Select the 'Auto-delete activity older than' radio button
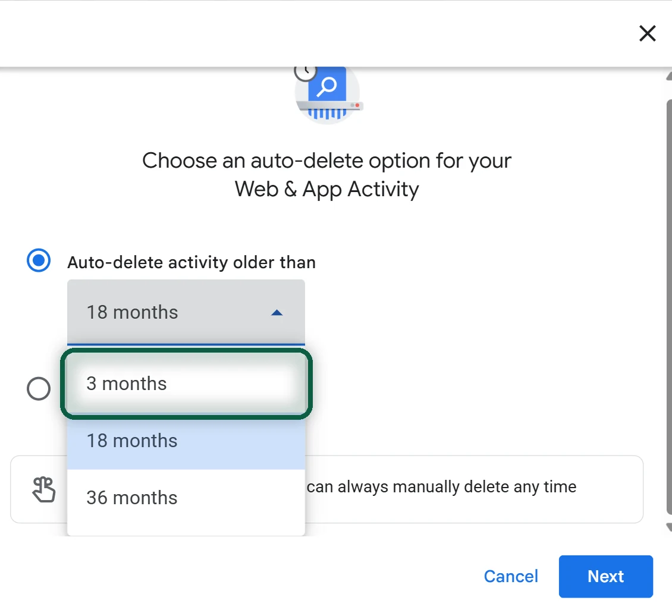The height and width of the screenshot is (616, 672). pyautogui.click(x=39, y=260)
